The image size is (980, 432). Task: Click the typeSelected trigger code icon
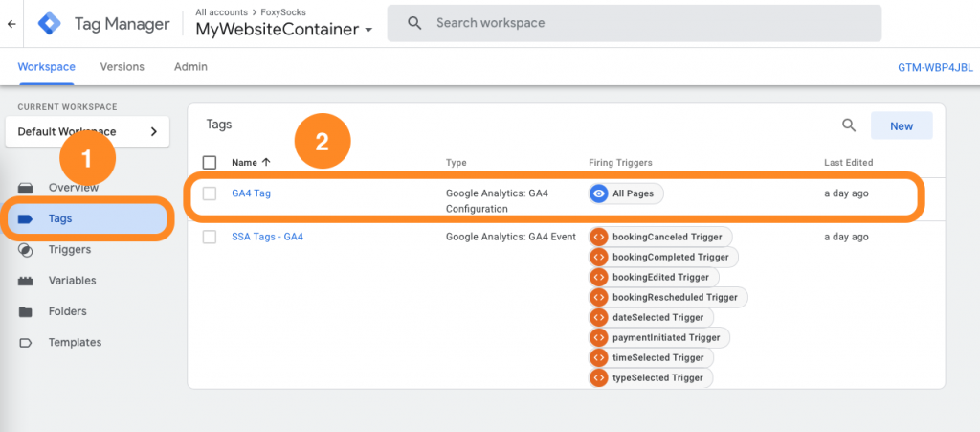599,377
